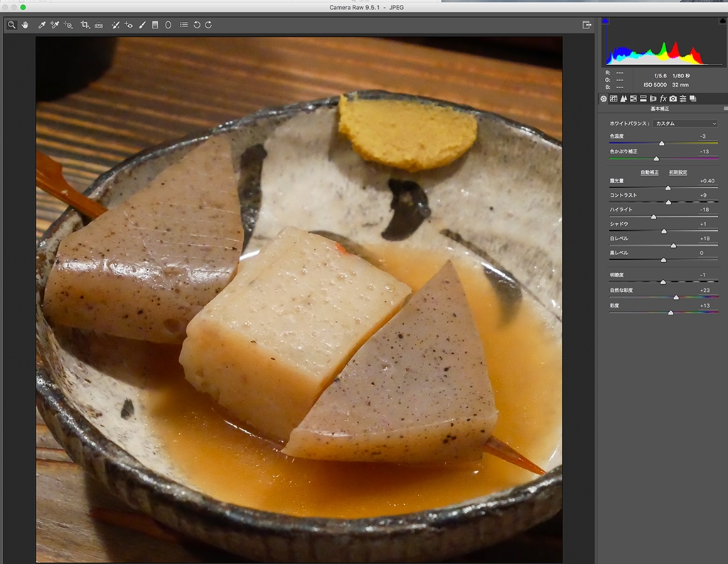Choose the Red Eye Removal tool
Screen dimensions: 728x564
click(x=129, y=25)
